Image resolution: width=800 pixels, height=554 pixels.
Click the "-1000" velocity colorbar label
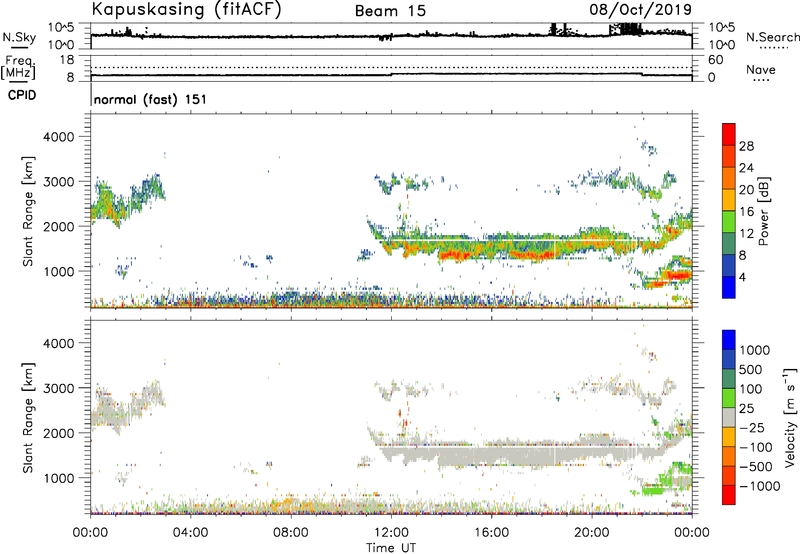(760, 486)
